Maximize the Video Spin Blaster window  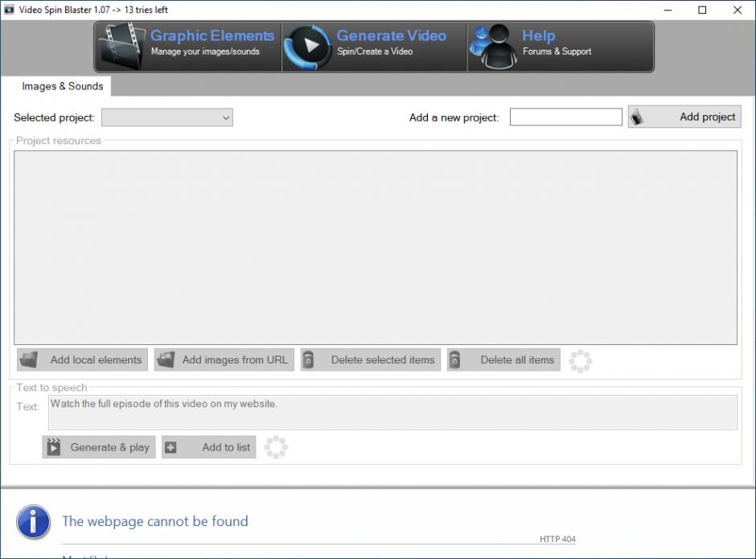(702, 10)
